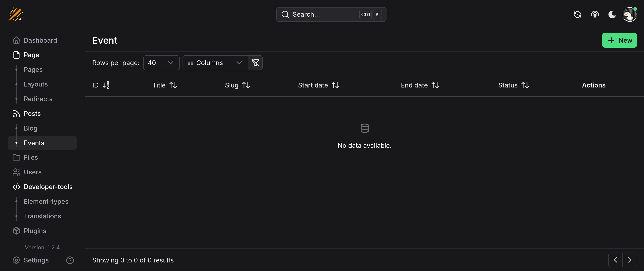Expand the Columns dropdown

pos(215,63)
